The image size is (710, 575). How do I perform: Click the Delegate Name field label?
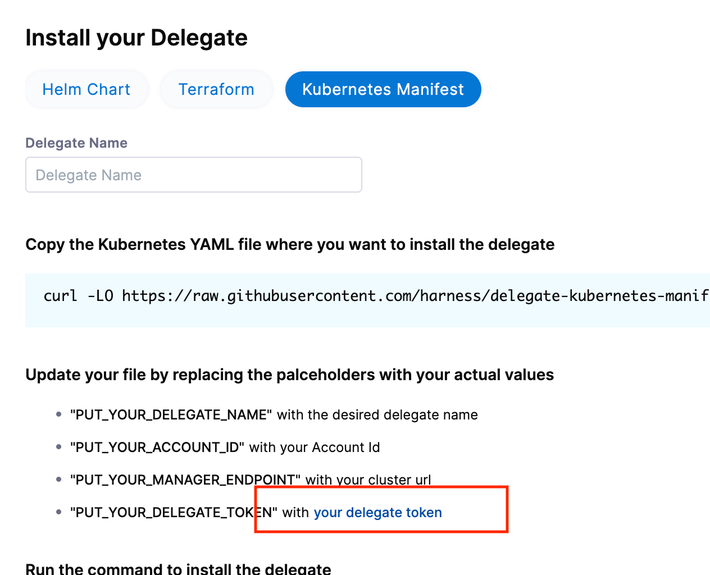(x=76, y=143)
